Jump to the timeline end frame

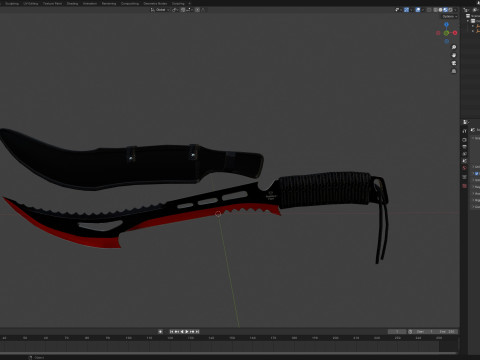pyautogui.click(x=197, y=331)
